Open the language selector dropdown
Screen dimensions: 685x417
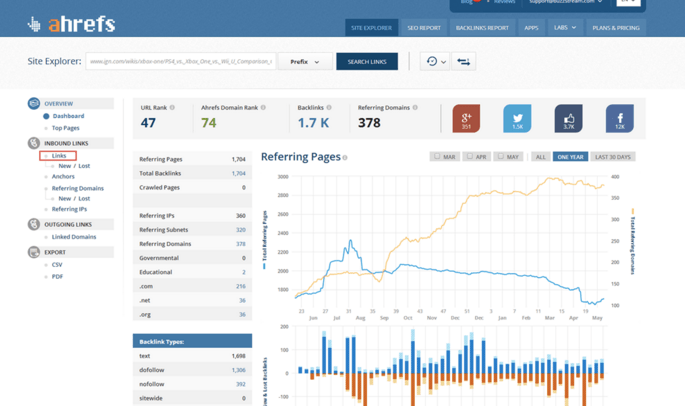tap(628, 2)
